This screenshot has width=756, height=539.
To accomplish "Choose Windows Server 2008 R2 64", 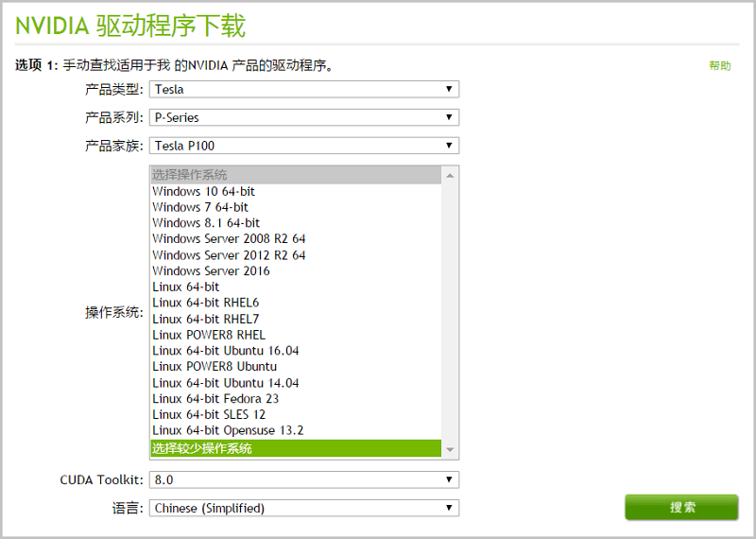I will 296,239.
